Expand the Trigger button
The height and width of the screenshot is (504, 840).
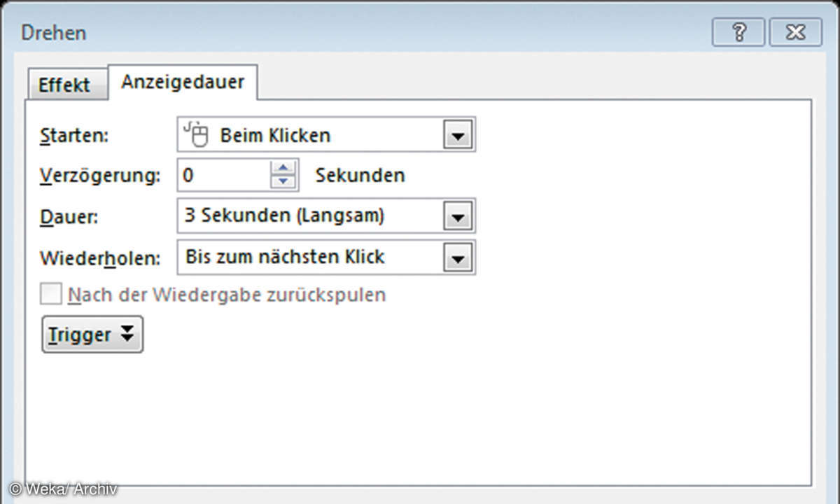tap(92, 335)
